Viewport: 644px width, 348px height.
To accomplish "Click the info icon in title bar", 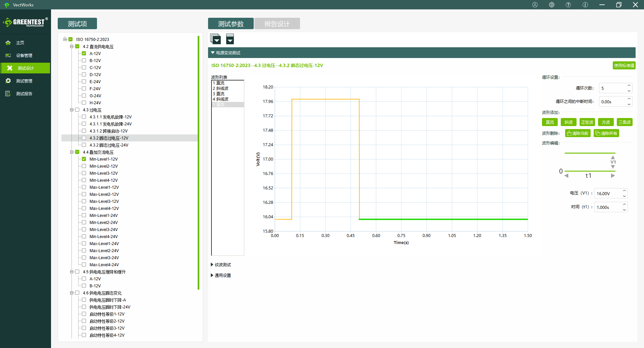I will click(585, 5).
